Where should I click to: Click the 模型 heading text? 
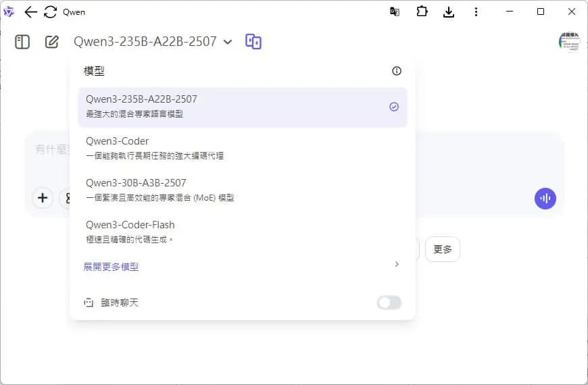[x=94, y=71]
